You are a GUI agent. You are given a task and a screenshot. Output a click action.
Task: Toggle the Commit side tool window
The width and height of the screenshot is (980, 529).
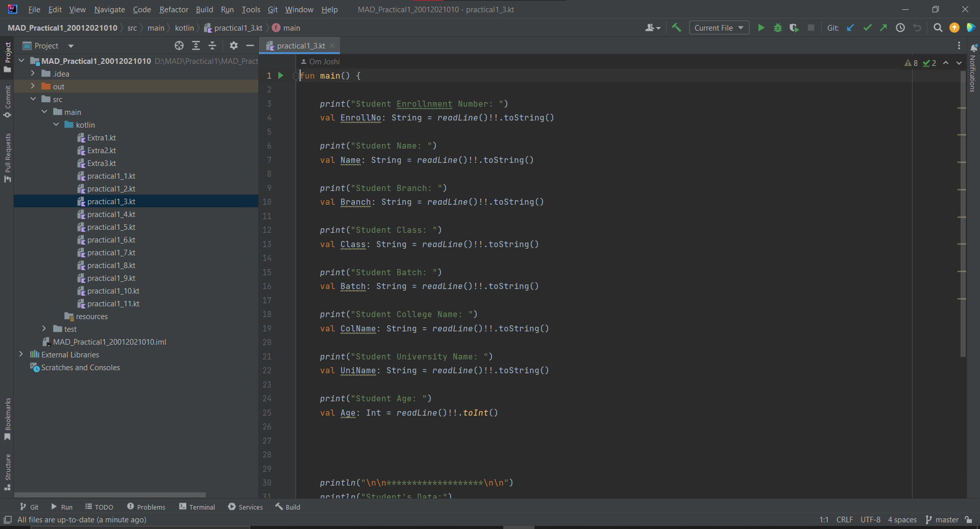click(x=7, y=102)
